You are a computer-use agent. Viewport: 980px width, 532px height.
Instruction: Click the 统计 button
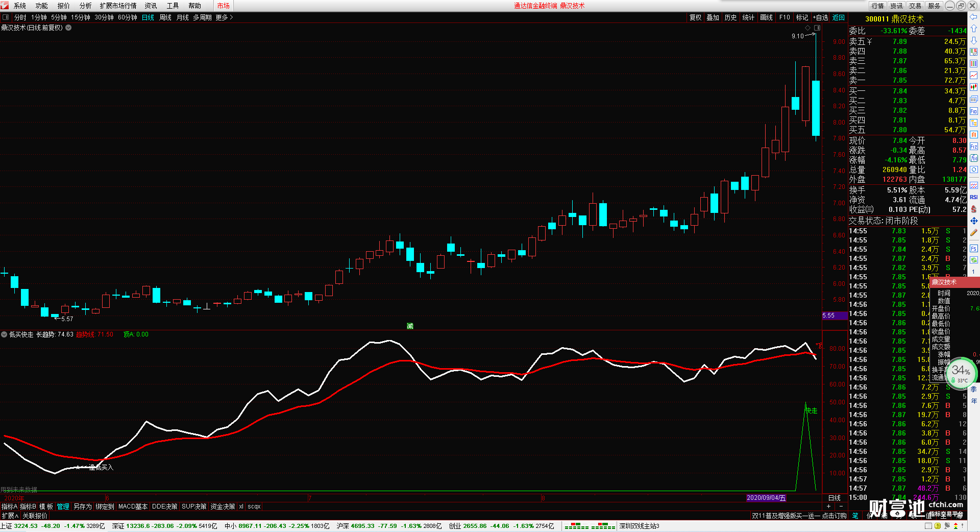tap(749, 17)
